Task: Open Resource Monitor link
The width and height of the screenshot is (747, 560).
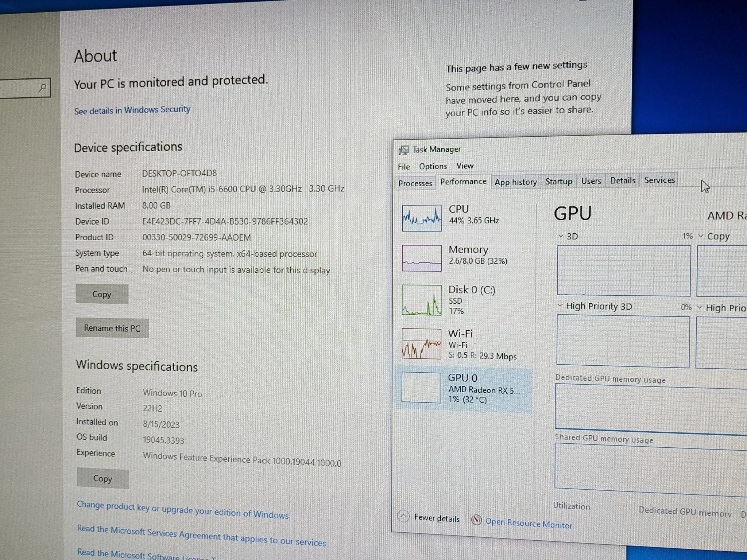Action: point(529,523)
